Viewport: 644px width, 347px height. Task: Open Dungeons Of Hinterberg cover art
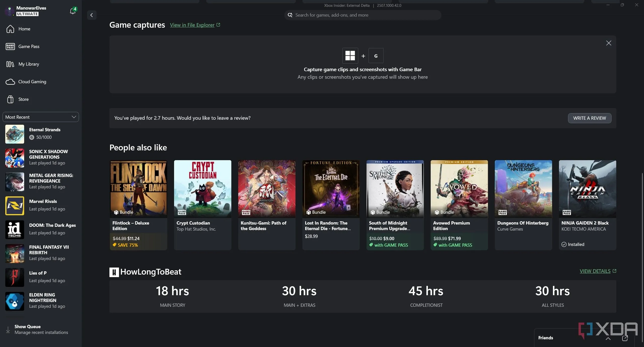tap(524, 189)
